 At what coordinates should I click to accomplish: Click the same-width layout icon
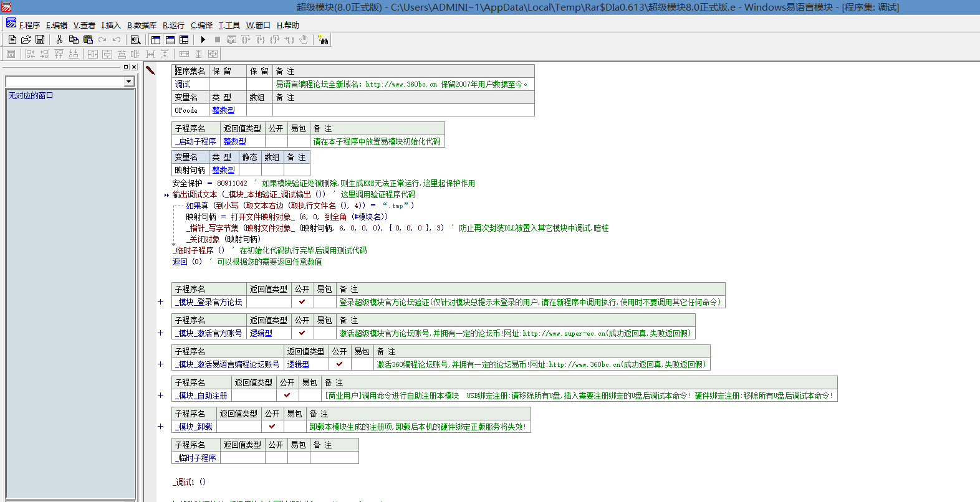(x=184, y=54)
